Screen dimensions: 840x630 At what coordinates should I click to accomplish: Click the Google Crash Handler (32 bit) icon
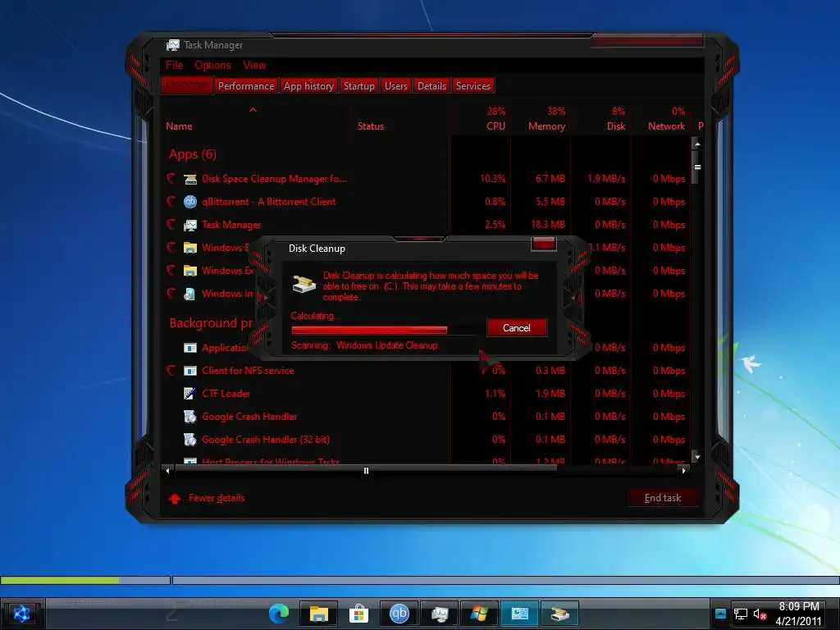pyautogui.click(x=190, y=440)
